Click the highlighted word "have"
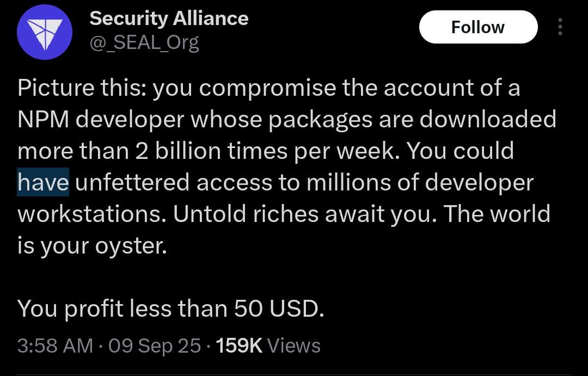Viewport: 588px width, 376px height. pyautogui.click(x=43, y=182)
